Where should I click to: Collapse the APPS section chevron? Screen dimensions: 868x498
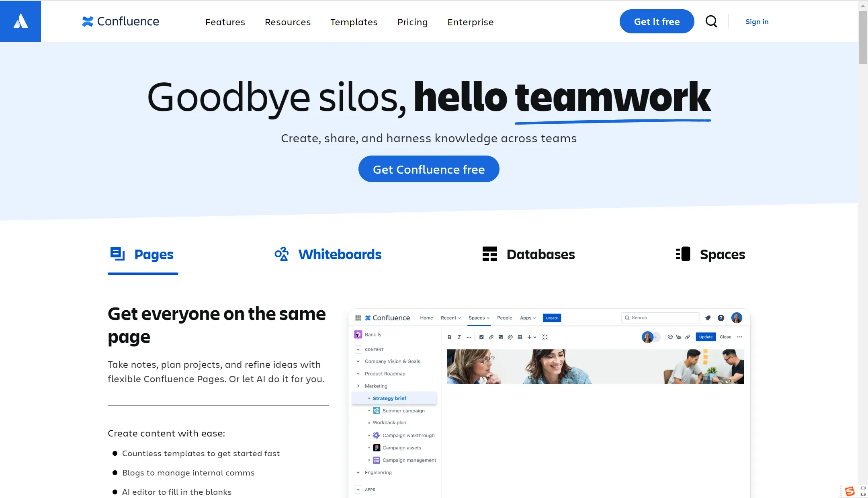pos(358,490)
